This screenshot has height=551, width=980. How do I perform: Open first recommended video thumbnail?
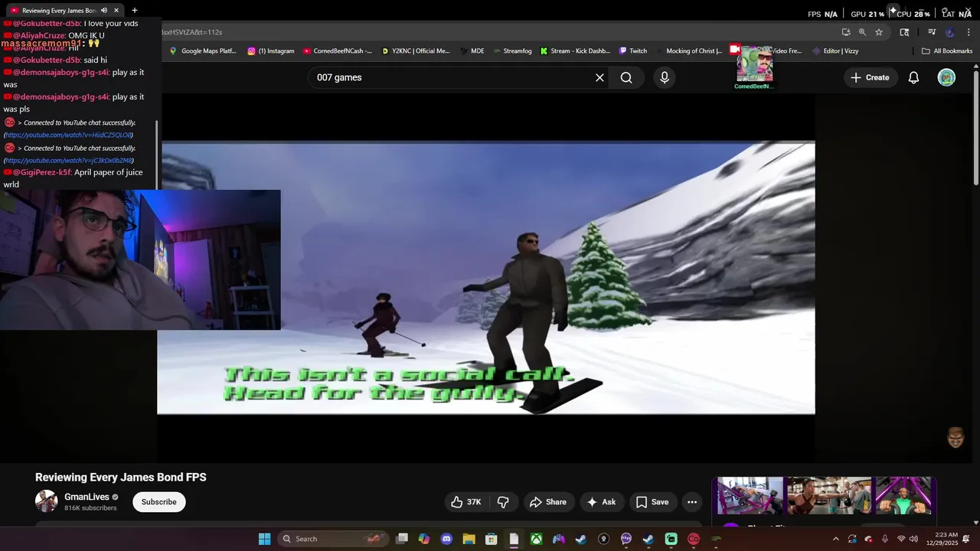[x=750, y=496]
